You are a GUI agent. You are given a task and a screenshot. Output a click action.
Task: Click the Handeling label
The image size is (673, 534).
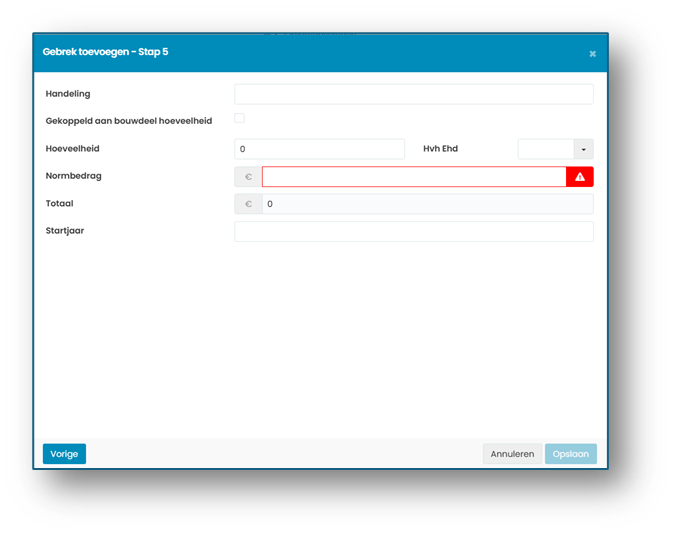pyautogui.click(x=68, y=94)
